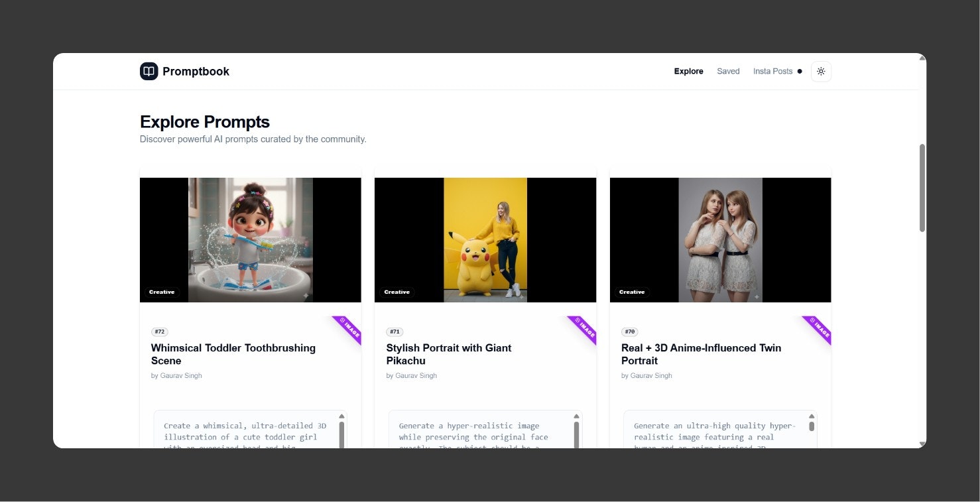Screen dimensions: 980x502
Task: Toggle light/dark theme with the sun icon
Action: tap(821, 71)
